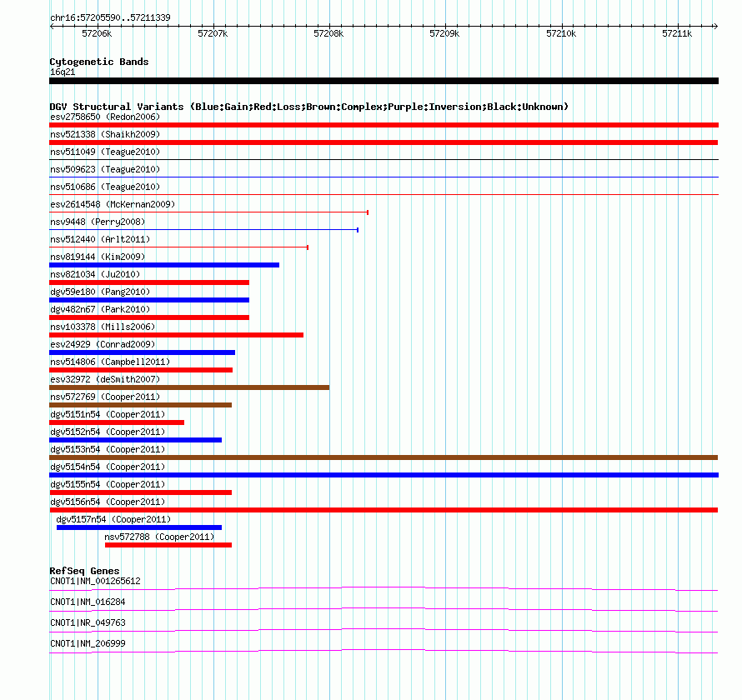Click the brown bar under esv32972
Screen dimensions: 742x700
click(189, 387)
